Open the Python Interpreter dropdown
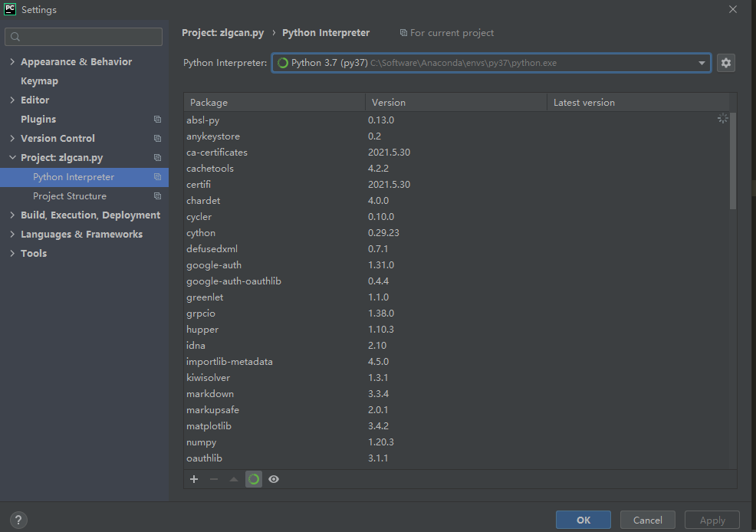Image resolution: width=756 pixels, height=532 pixels. pos(491,63)
